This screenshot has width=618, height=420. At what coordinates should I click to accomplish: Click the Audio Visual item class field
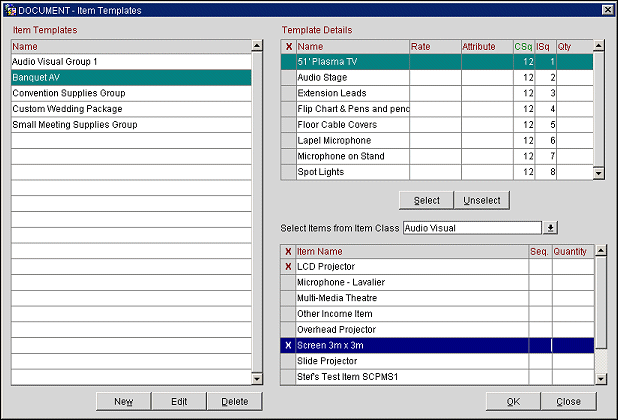click(470, 228)
